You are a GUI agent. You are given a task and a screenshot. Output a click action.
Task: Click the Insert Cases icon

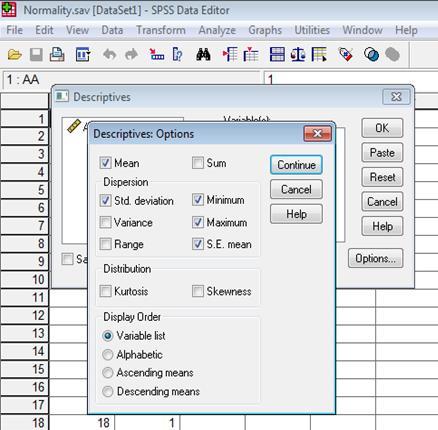point(230,54)
